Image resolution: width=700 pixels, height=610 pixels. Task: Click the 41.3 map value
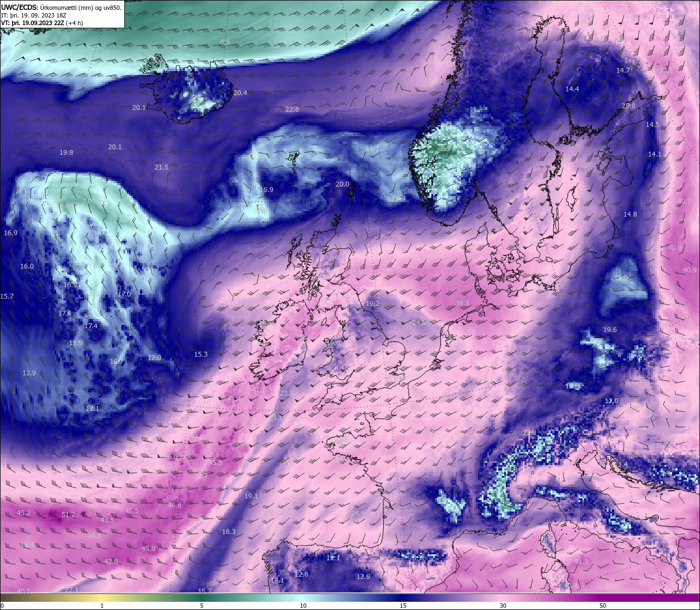click(x=581, y=562)
